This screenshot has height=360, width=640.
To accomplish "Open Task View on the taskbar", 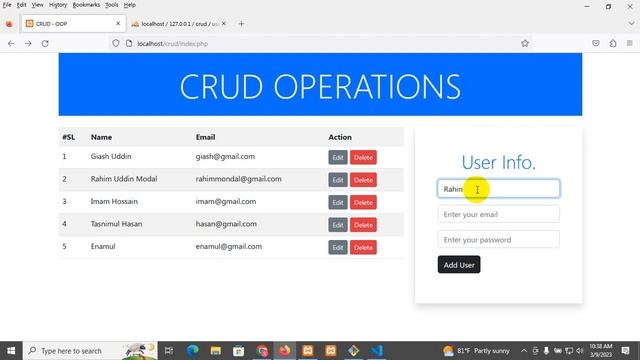I will [x=169, y=351].
